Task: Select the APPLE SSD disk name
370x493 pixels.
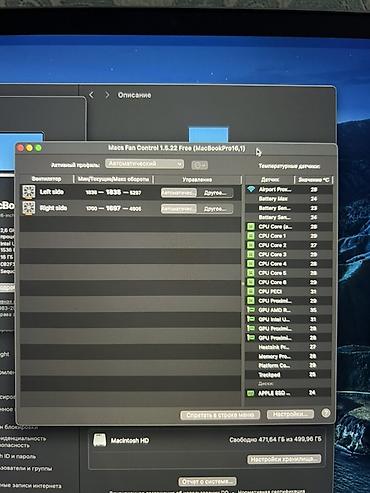Action: tap(274, 393)
